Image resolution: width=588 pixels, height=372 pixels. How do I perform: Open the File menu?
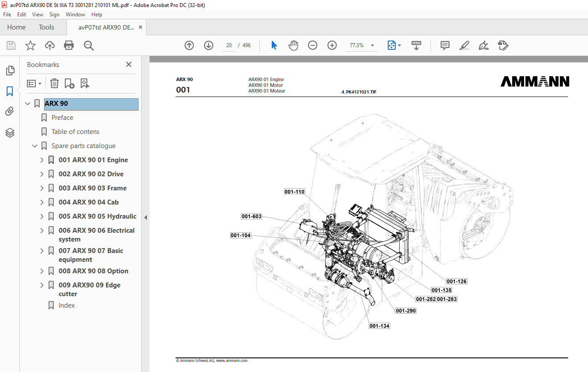click(x=7, y=15)
